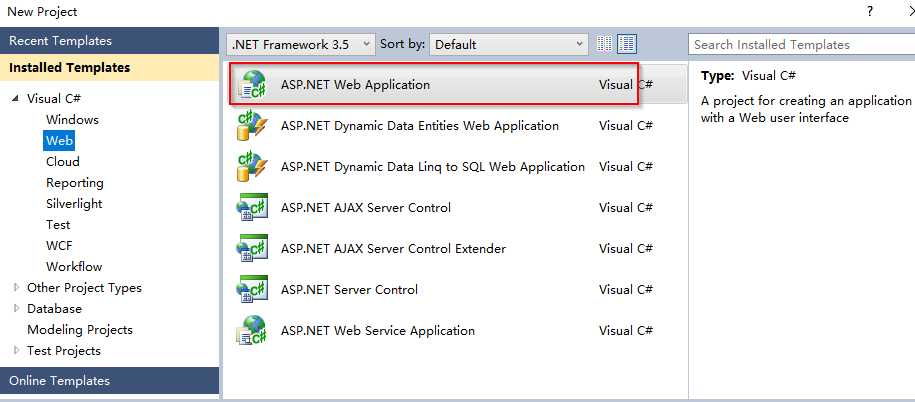The height and width of the screenshot is (402, 915).
Task: Click the AJAX Server Control Extender icon
Action: (x=252, y=249)
